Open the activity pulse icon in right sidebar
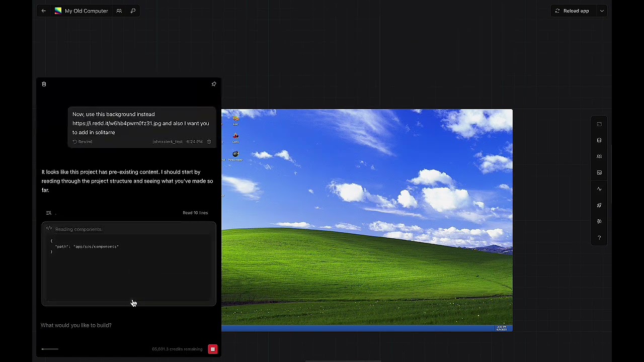This screenshot has width=644, height=362. (599, 189)
